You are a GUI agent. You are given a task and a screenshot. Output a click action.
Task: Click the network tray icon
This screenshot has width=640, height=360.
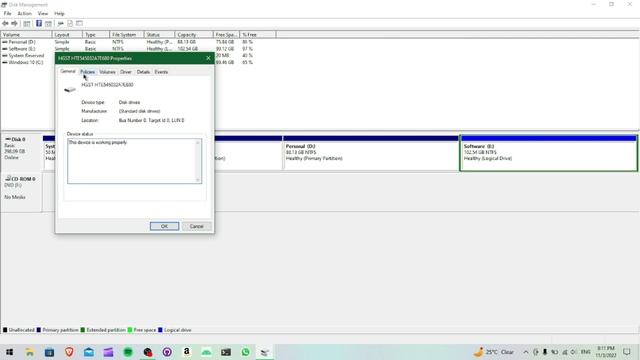point(565,352)
